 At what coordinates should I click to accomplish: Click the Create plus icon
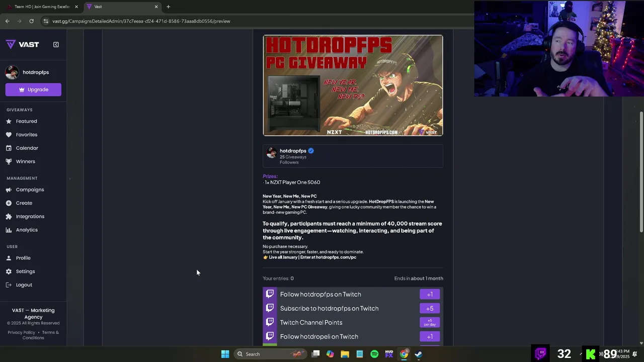click(x=9, y=203)
